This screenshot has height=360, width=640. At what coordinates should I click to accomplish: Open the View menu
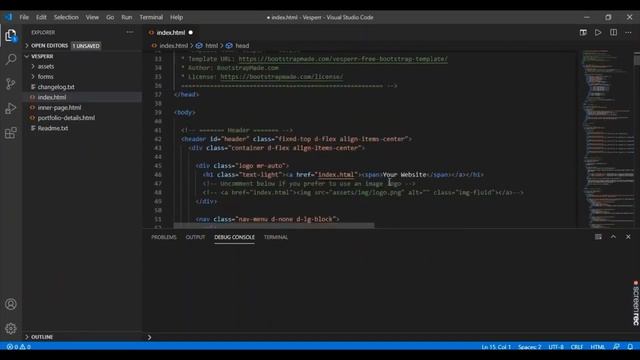92,17
